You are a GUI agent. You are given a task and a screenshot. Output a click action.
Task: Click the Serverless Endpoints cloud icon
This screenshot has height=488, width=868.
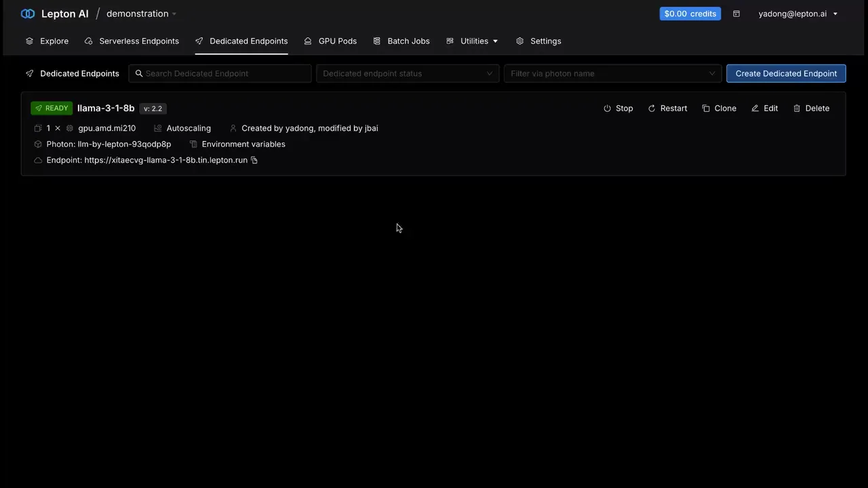89,41
